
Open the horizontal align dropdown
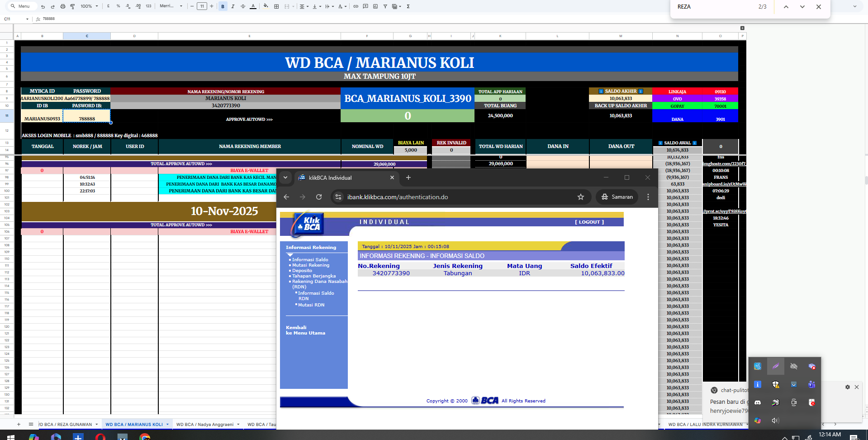coord(304,6)
